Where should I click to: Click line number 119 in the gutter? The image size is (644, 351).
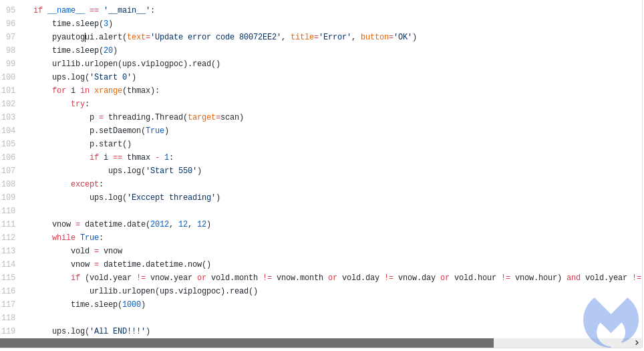point(8,332)
